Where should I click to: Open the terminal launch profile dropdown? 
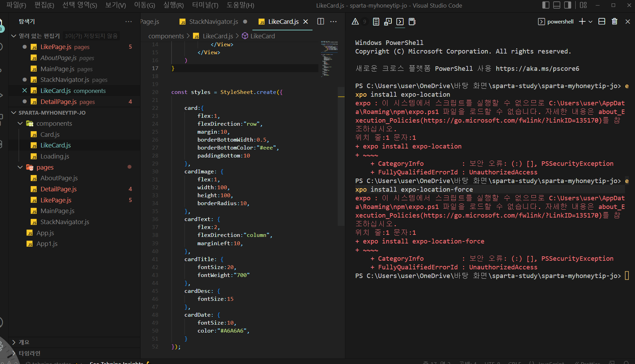click(x=590, y=21)
